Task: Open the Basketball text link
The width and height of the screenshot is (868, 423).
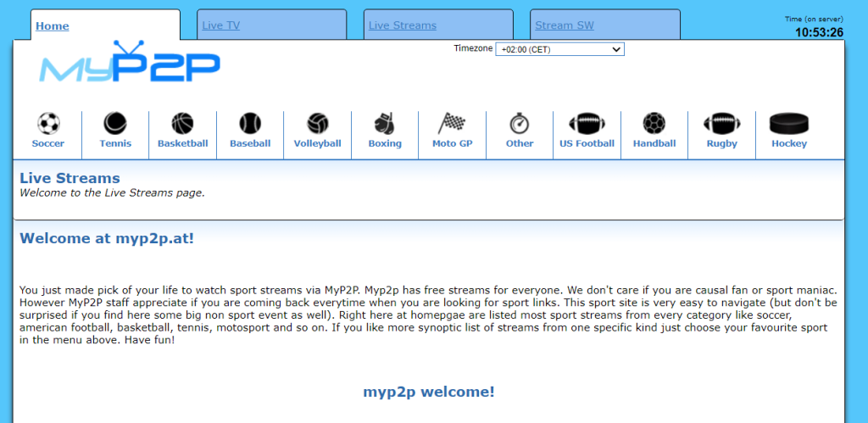Action: (183, 143)
